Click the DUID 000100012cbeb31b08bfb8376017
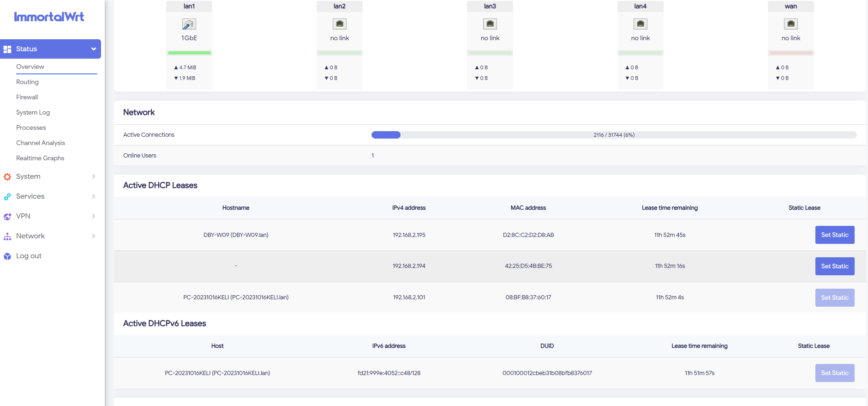This screenshot has height=406, width=868. click(547, 373)
